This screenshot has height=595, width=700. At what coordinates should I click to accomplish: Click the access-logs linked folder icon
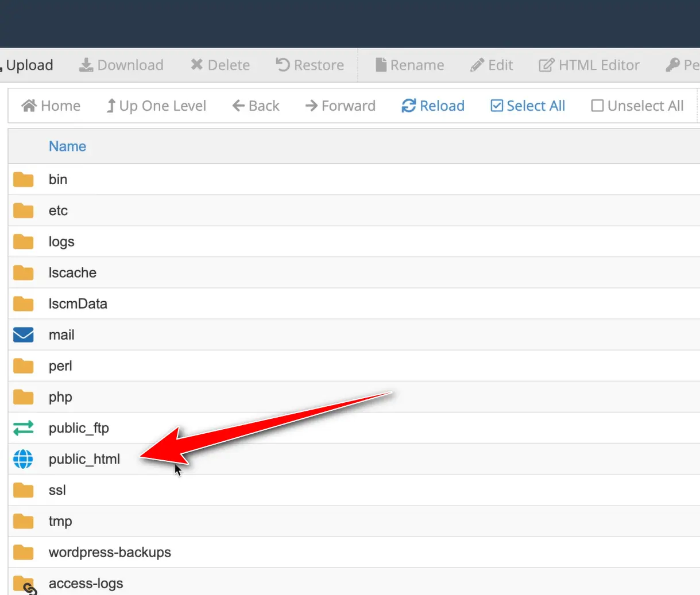(x=24, y=584)
